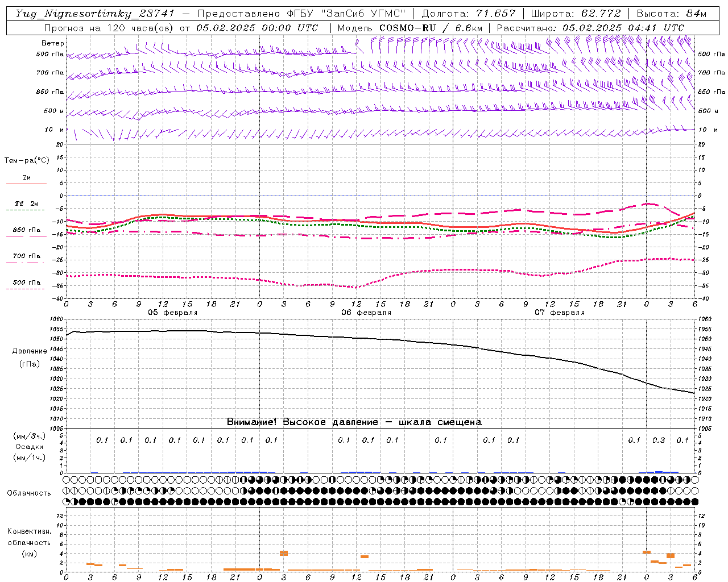The image size is (728, 582).
Task: Click the dotted line sample under the '500 гПа' temperature legend
Action: click(25, 289)
